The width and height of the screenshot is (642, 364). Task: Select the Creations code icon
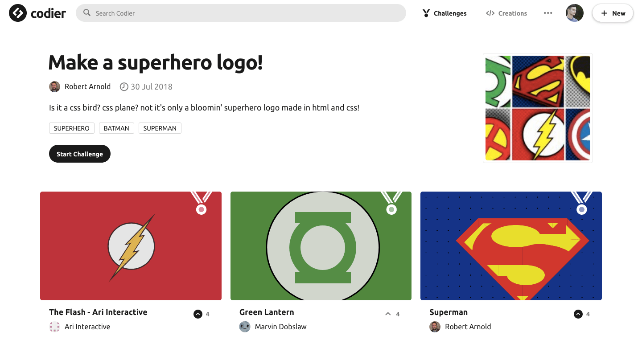coord(491,13)
